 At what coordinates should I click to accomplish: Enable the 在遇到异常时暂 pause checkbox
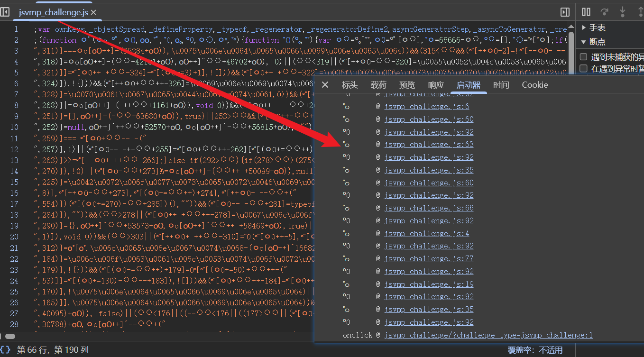coord(584,69)
